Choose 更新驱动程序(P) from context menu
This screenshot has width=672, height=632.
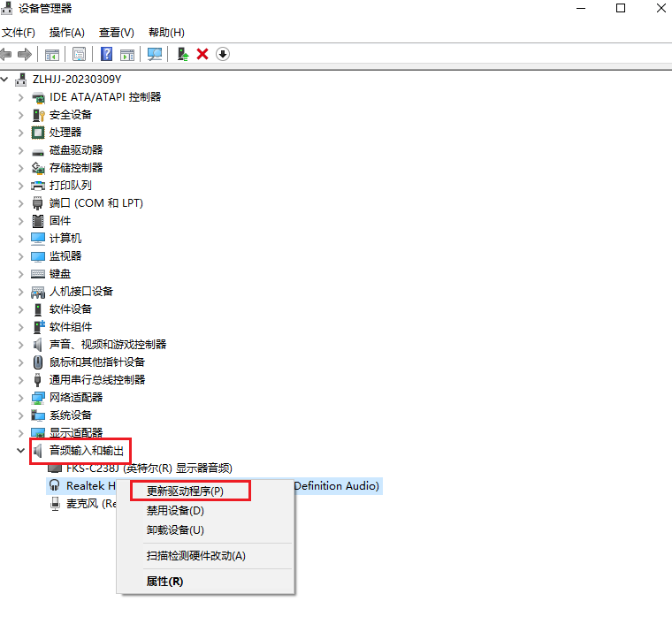185,491
